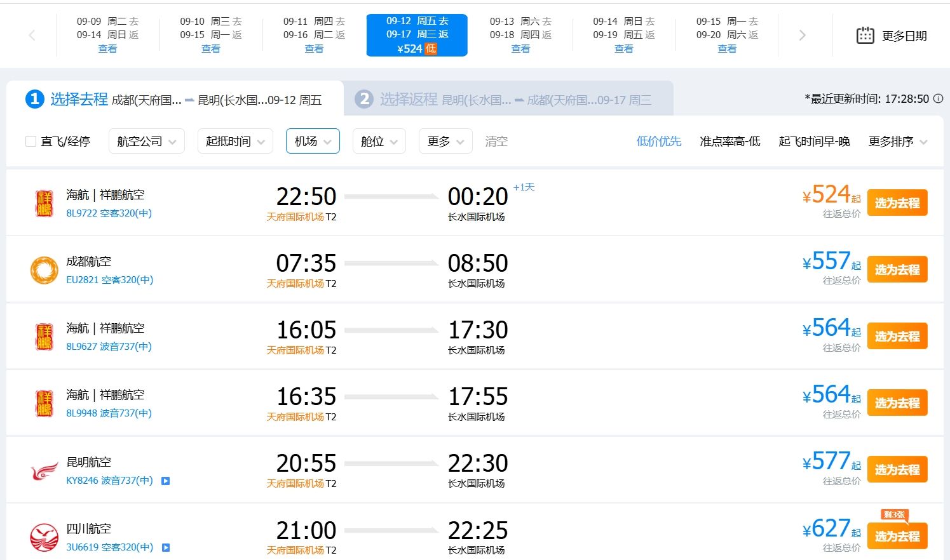950x560 pixels.
Task: Click the 祥鹏航空 logo for flight 8L9627
Action: pyautogui.click(x=44, y=337)
